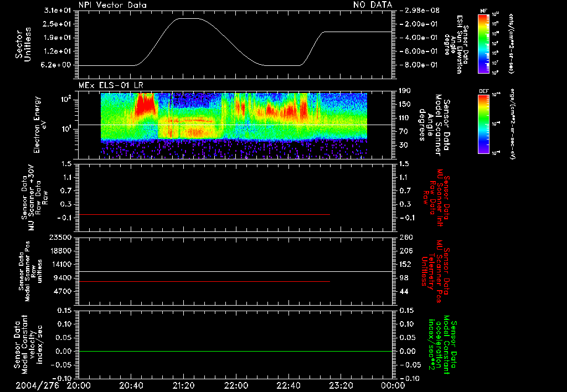Click the "260" telemetry tick value
Screen dimensions: 567x392
406,237
